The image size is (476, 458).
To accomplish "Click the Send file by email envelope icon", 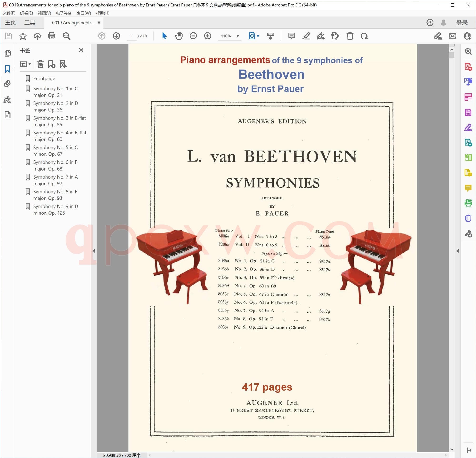I will pos(452,36).
